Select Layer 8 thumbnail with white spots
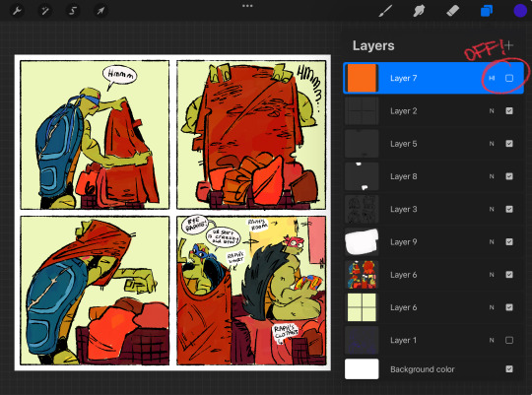Image resolution: width=532 pixels, height=395 pixels. 362,176
